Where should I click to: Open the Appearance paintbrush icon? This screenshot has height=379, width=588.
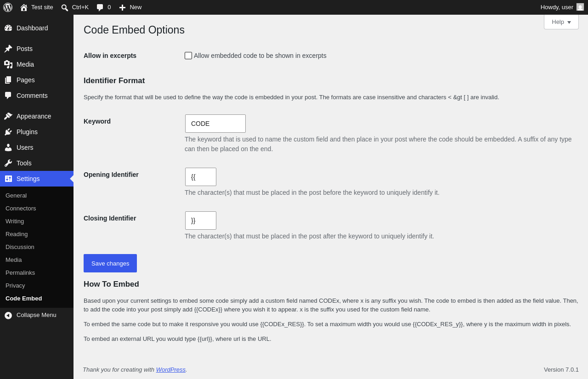(8, 116)
